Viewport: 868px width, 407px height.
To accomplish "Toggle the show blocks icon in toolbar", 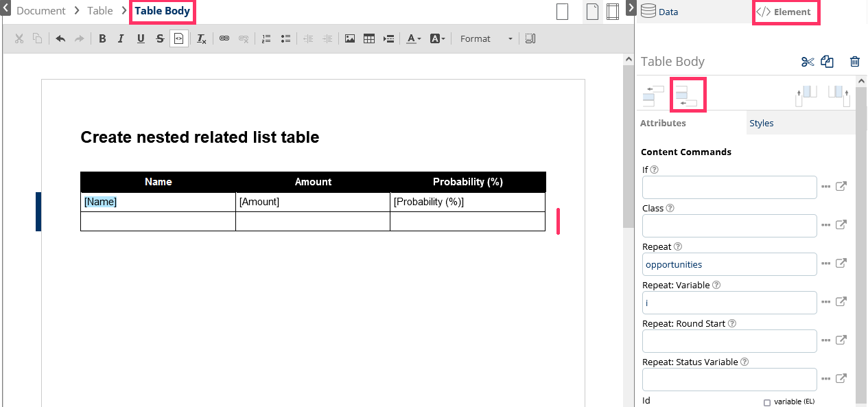I will (x=530, y=39).
